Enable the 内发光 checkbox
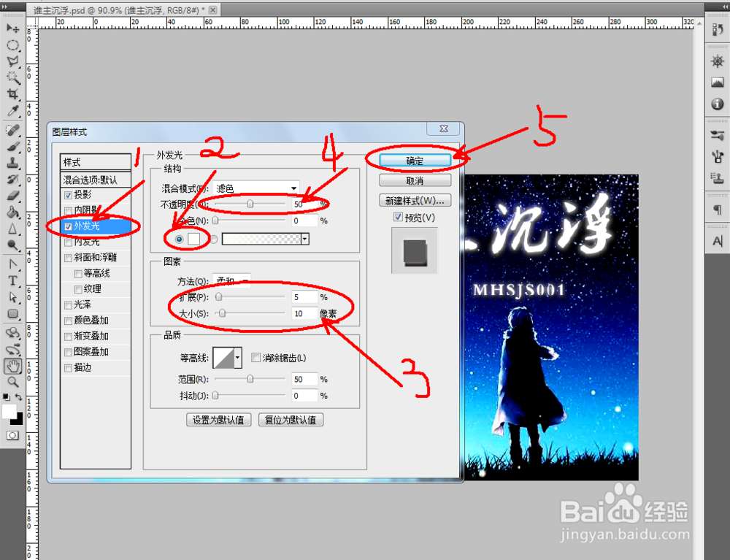The image size is (730, 560). coord(68,242)
